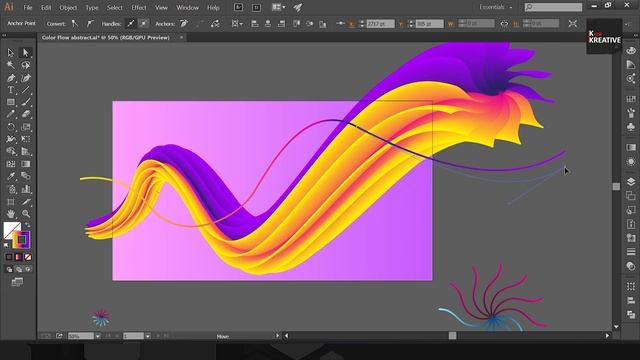Open the Effect menu
Image resolution: width=640 pixels, height=360 pixels.
(x=138, y=8)
